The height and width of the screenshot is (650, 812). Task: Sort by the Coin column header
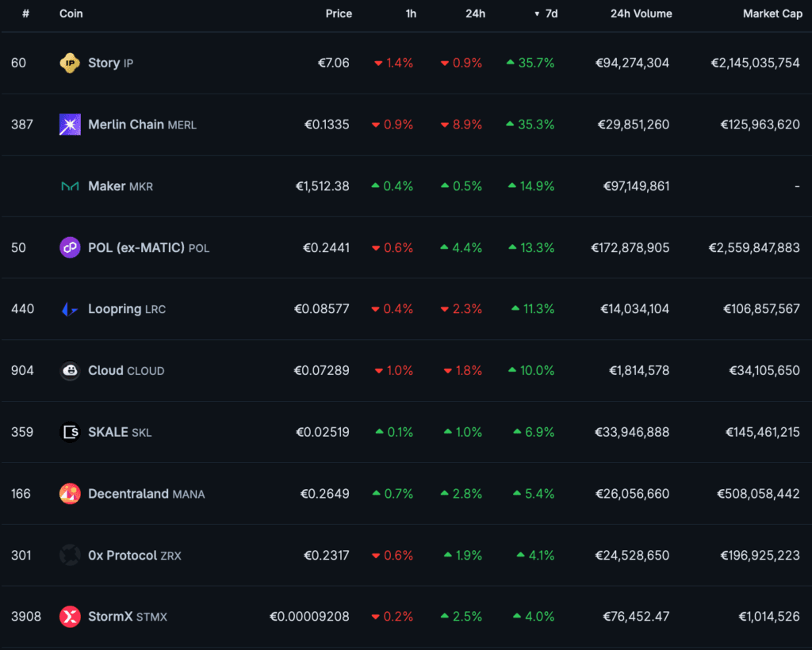point(71,14)
